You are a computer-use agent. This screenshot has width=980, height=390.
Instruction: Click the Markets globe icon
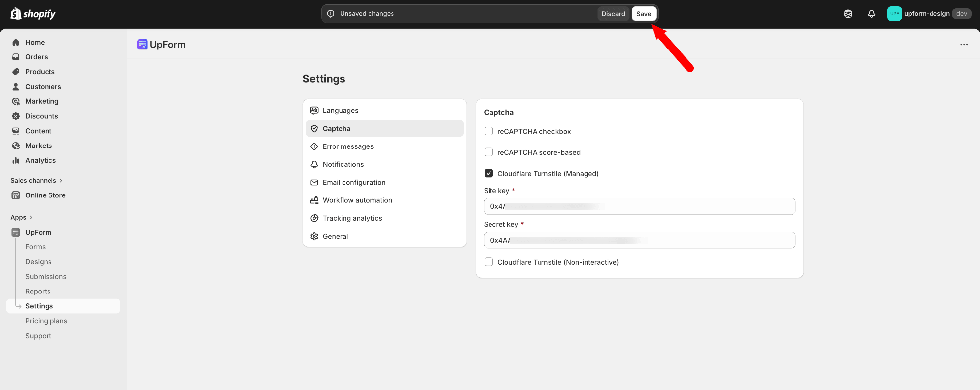pos(16,146)
